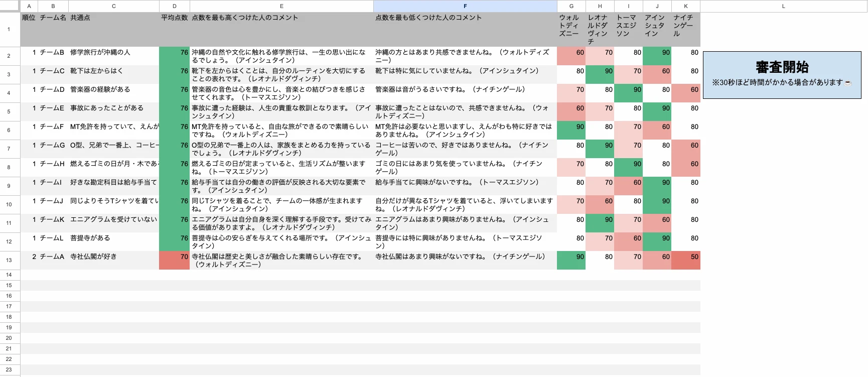Select column D header
Image resolution: width=868 pixels, height=377 pixels.
(x=175, y=6)
